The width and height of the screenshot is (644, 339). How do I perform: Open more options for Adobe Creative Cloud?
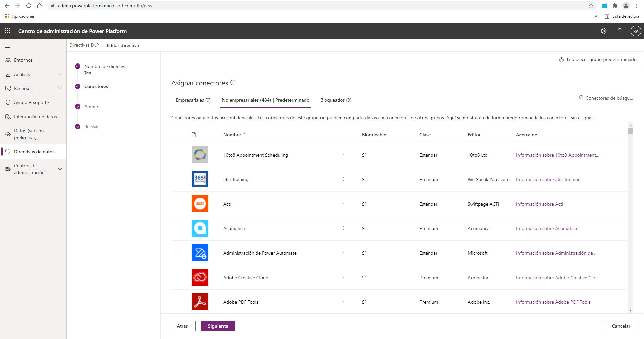pyautogui.click(x=343, y=277)
